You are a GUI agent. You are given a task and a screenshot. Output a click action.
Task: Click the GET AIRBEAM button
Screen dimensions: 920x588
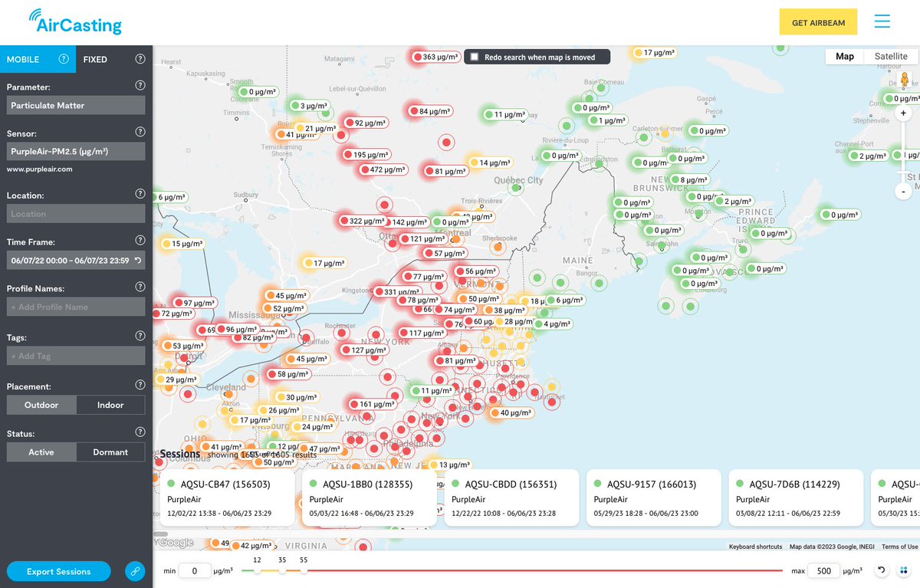818,22
